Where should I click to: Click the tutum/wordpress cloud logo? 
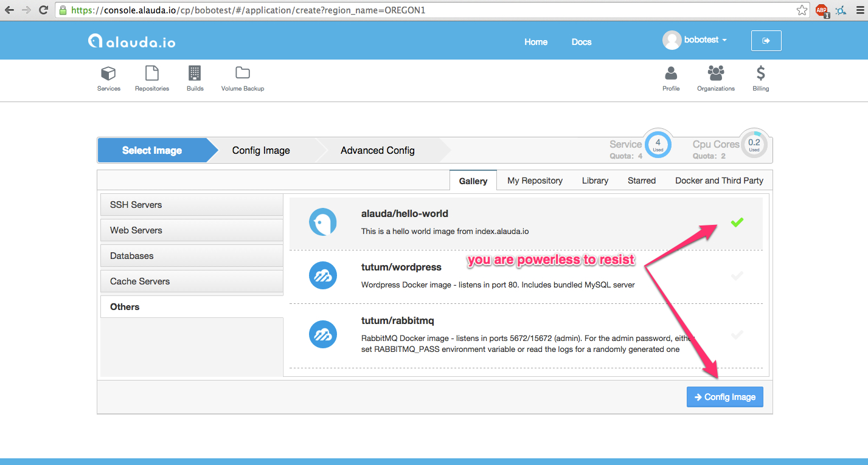323,276
